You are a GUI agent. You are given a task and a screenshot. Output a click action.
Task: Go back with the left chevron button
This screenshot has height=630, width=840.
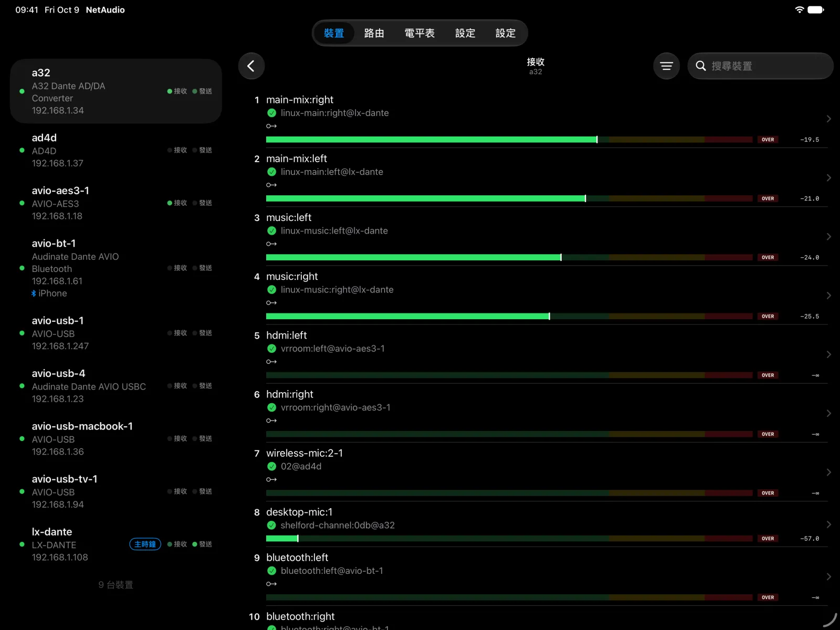251,66
